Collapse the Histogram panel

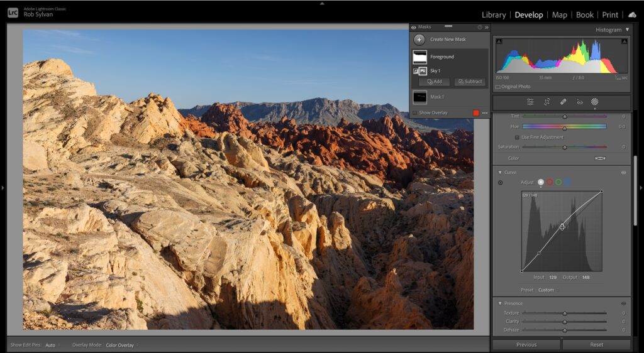pos(627,30)
